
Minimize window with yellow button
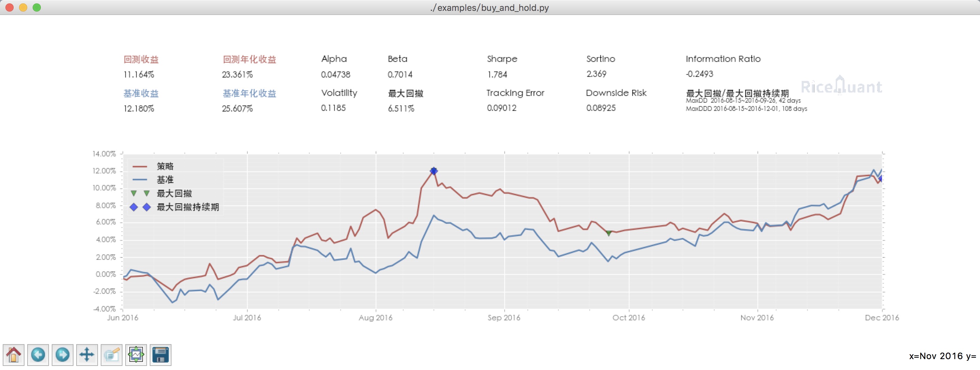pyautogui.click(x=23, y=7)
